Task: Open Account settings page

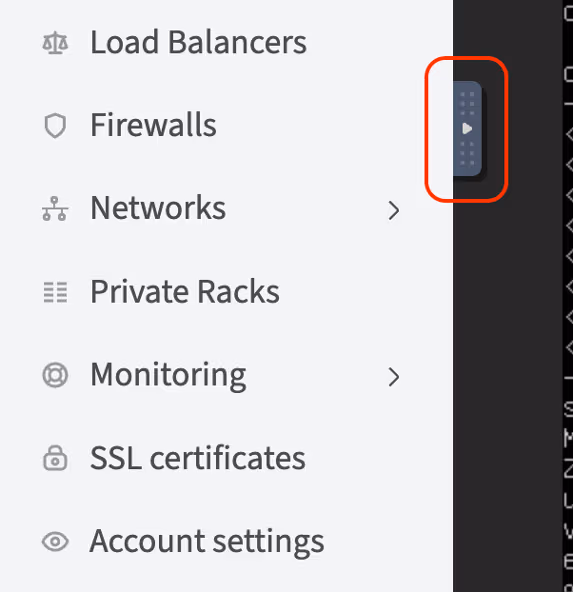Action: click(x=207, y=542)
